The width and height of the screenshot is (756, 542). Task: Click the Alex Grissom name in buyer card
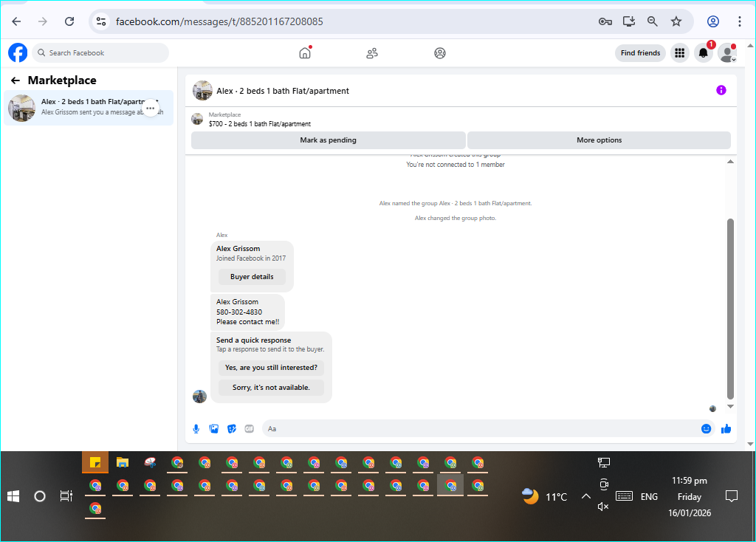[x=238, y=249]
